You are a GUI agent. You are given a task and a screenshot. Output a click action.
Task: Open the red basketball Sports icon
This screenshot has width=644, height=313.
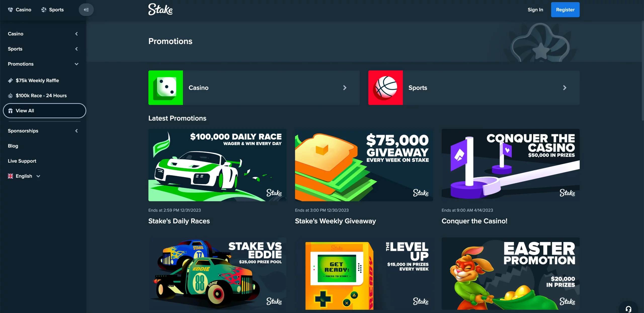coord(385,88)
